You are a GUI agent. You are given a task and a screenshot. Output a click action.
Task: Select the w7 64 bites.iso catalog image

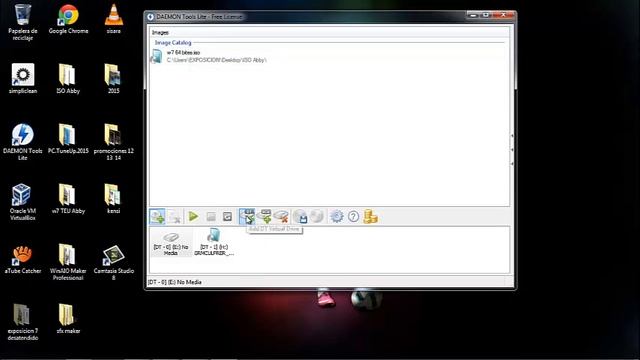[209, 56]
